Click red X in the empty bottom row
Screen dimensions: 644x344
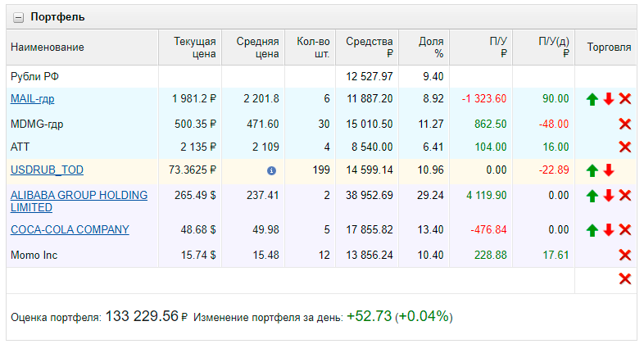click(x=624, y=279)
